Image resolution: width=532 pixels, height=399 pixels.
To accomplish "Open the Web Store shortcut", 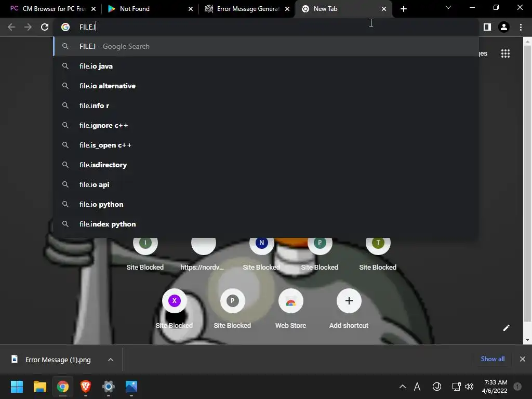I will coord(291,310).
